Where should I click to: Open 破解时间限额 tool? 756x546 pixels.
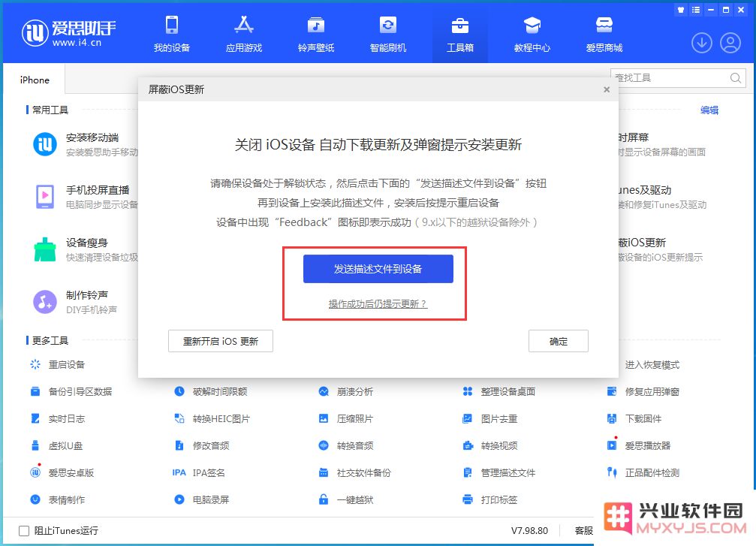211,391
